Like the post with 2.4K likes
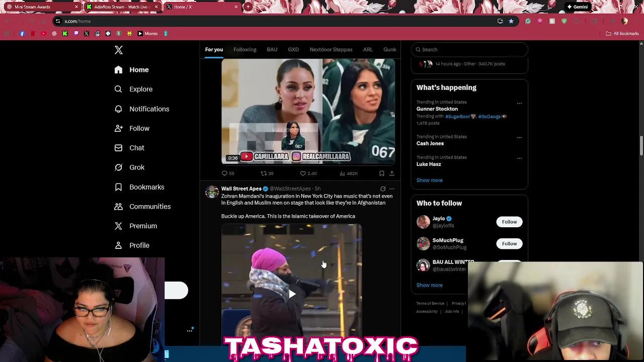Screen dimensions: 644x362 (308, 173)
